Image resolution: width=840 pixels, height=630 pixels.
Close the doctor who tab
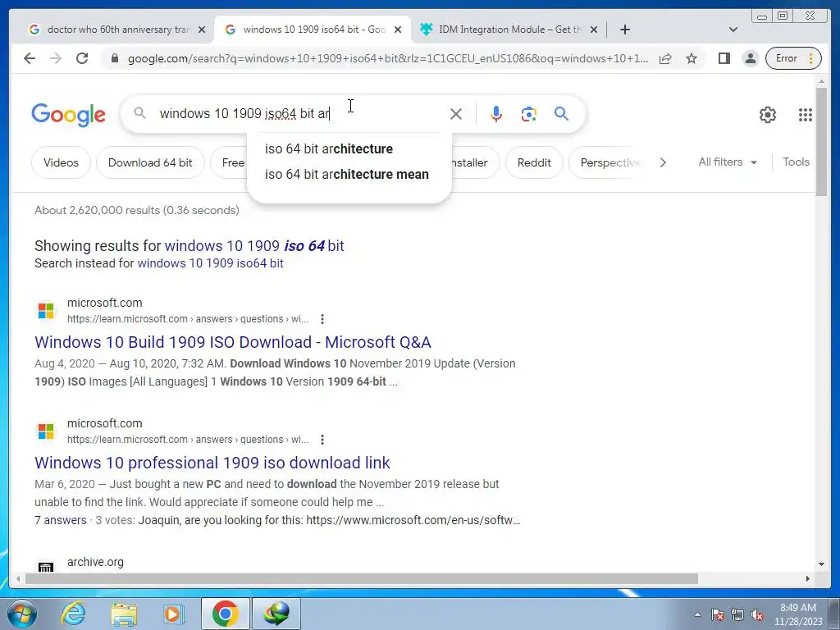(202, 30)
